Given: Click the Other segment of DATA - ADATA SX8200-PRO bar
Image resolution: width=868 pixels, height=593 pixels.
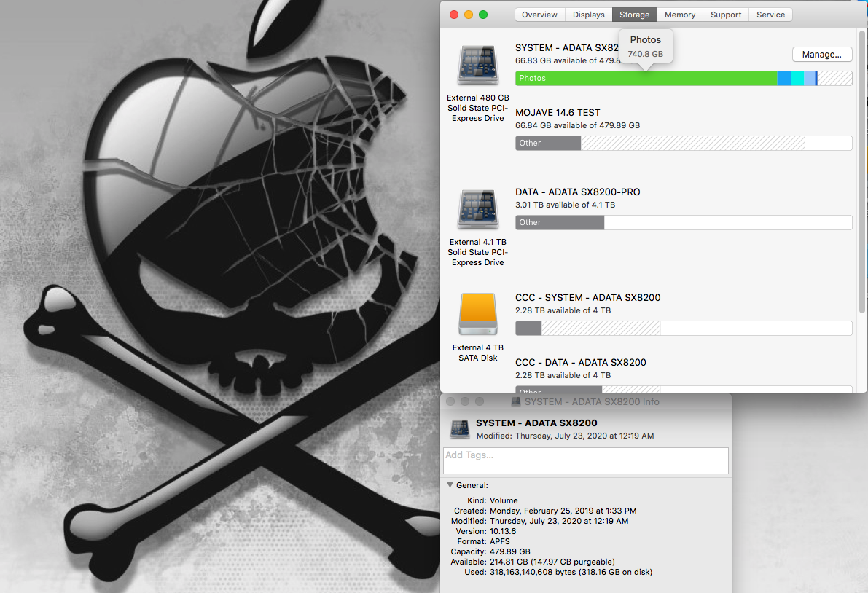Looking at the screenshot, I should coord(560,222).
